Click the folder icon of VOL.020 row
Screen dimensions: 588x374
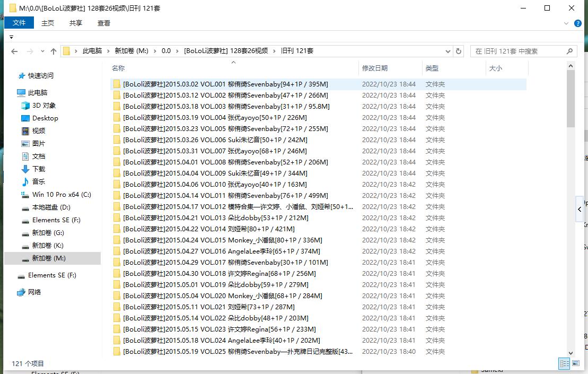tap(117, 296)
